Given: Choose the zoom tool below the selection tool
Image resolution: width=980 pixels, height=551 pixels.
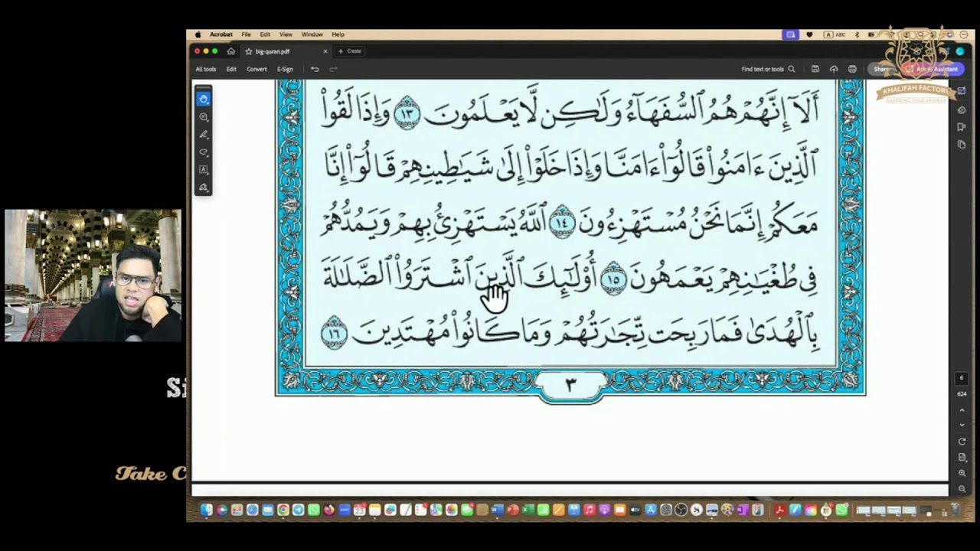Looking at the screenshot, I should (x=203, y=116).
